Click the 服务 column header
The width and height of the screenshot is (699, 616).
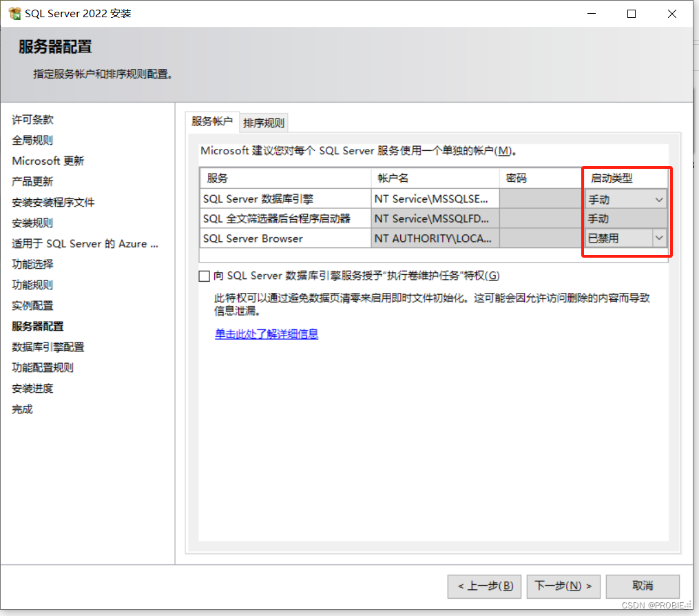(285, 178)
